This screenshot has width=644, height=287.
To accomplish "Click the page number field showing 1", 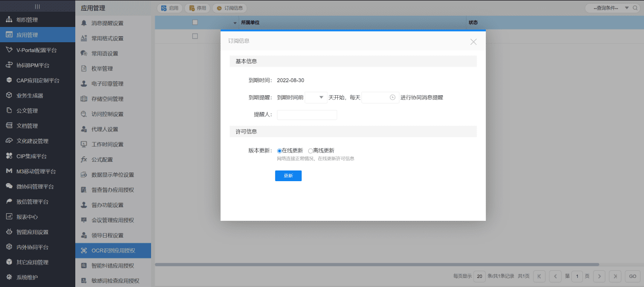I will (577, 276).
